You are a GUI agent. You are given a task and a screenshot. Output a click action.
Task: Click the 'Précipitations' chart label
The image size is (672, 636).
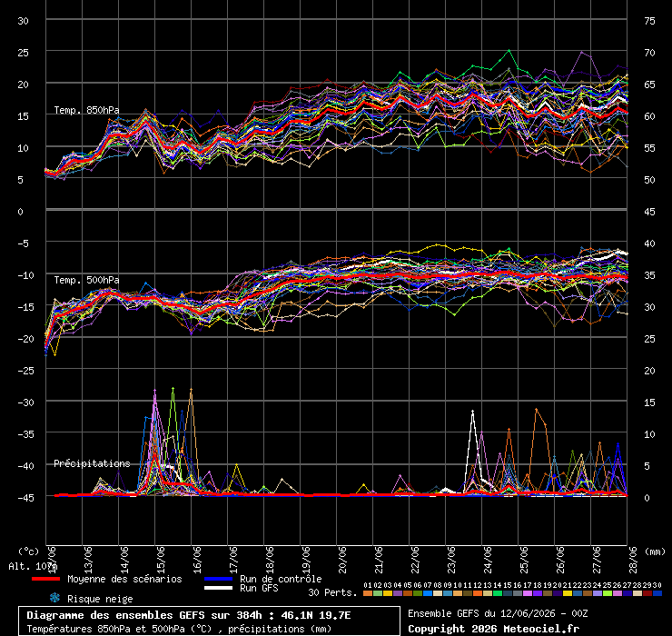point(92,463)
